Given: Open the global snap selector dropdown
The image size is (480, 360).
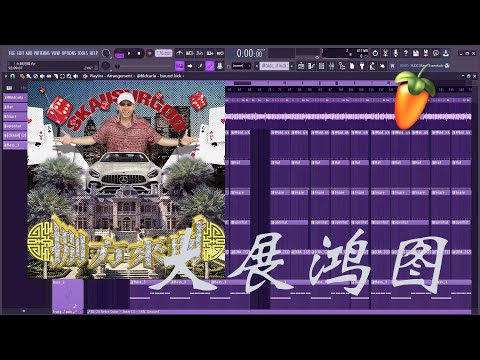Looking at the screenshot, I should [242, 66].
